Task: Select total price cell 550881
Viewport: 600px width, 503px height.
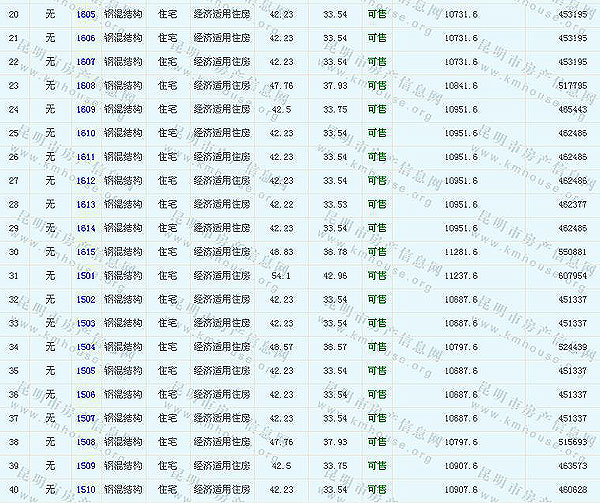Action: 573,252
